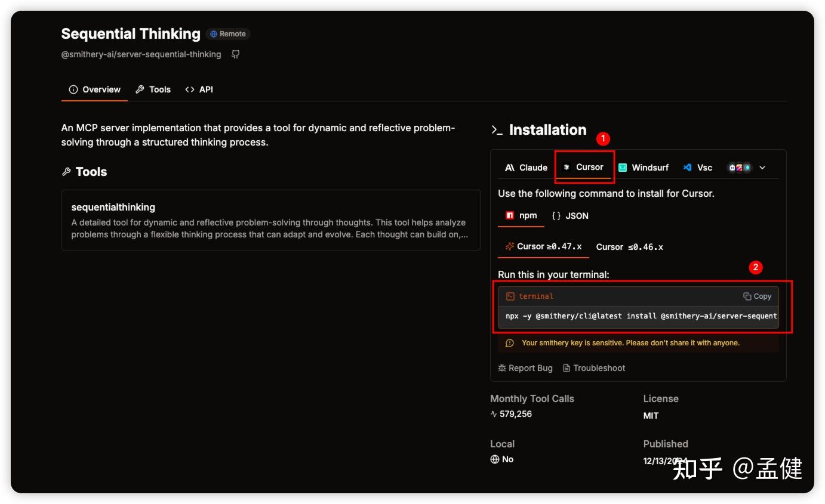Copy the terminal install command
The width and height of the screenshot is (825, 504).
(757, 296)
